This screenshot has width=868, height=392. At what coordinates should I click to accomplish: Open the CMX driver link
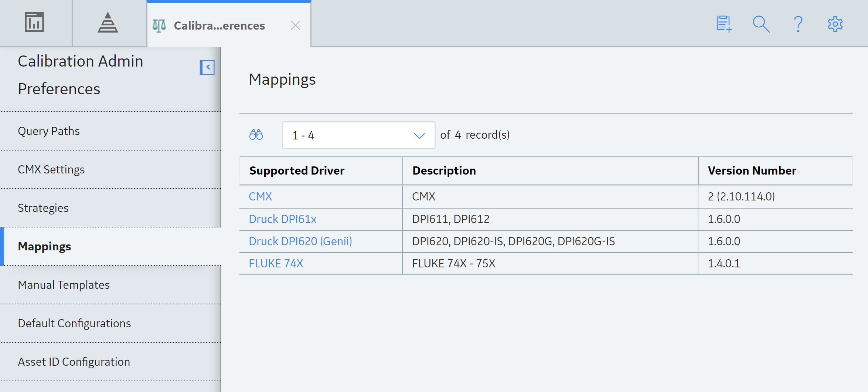pos(261,196)
